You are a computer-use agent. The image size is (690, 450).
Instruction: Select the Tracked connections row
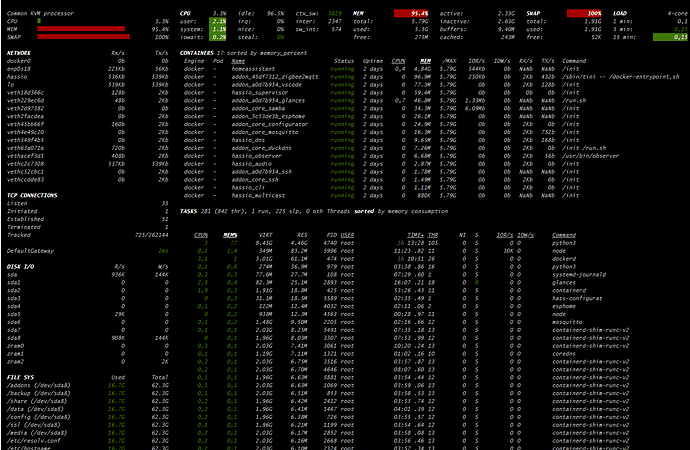point(88,235)
